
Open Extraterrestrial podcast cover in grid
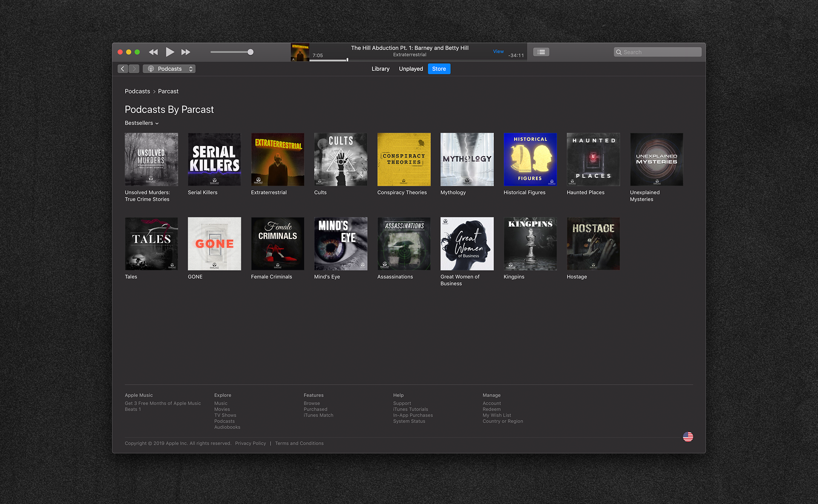tap(277, 159)
